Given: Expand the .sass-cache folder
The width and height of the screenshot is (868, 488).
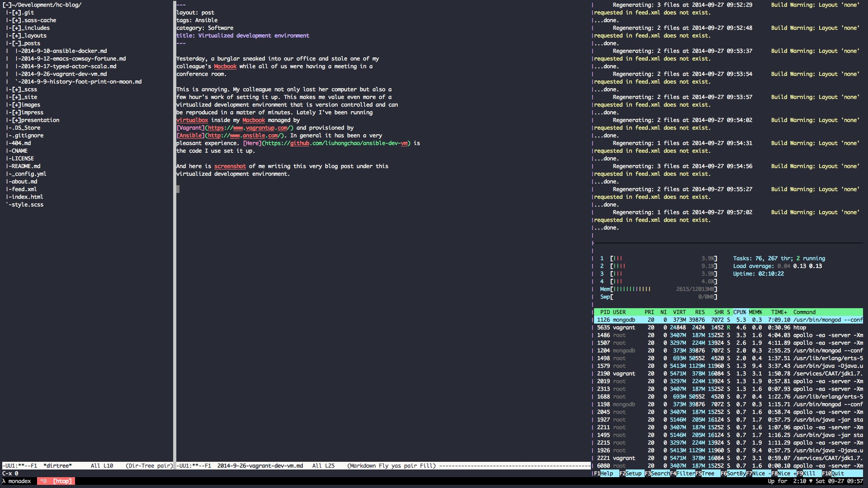Looking at the screenshot, I should (16, 20).
